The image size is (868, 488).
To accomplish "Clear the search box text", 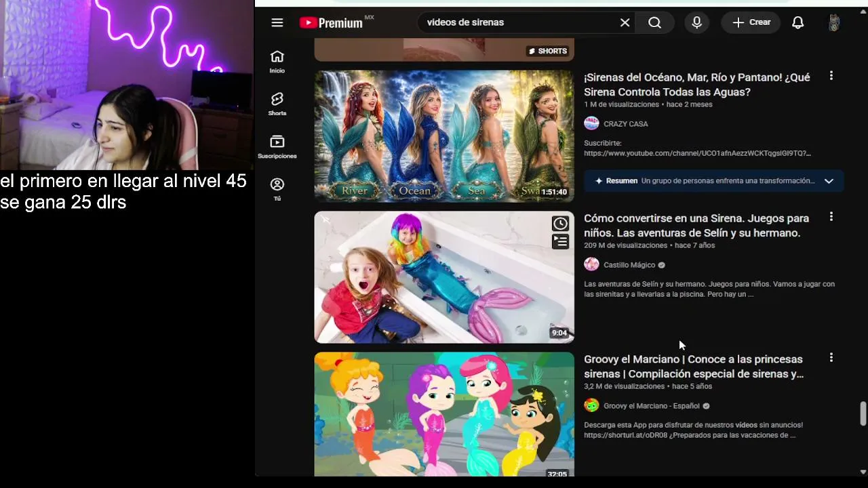I will point(625,22).
